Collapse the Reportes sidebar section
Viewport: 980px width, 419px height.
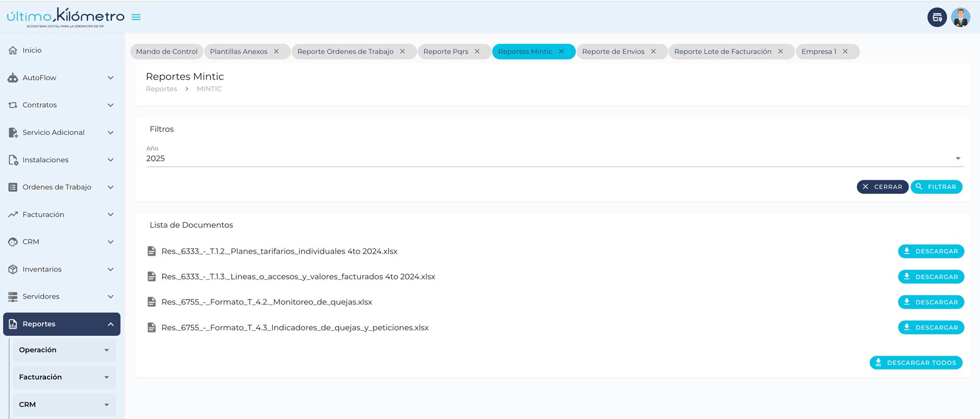pos(111,325)
